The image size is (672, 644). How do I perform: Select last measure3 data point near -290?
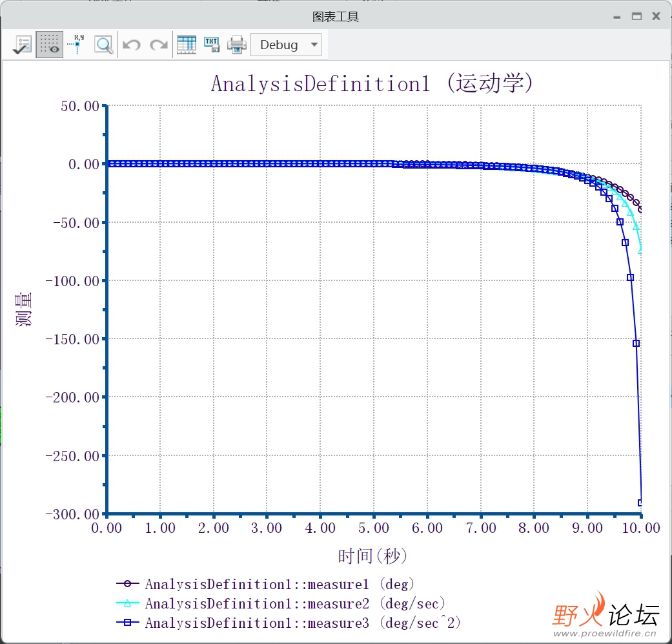(640, 503)
